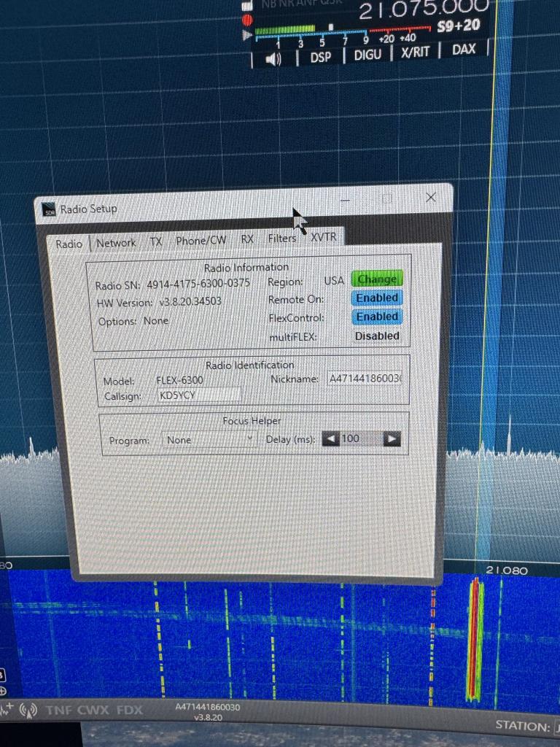The height and width of the screenshot is (747, 560).
Task: Toggle multiFLEX Disabled button
Action: [x=377, y=336]
